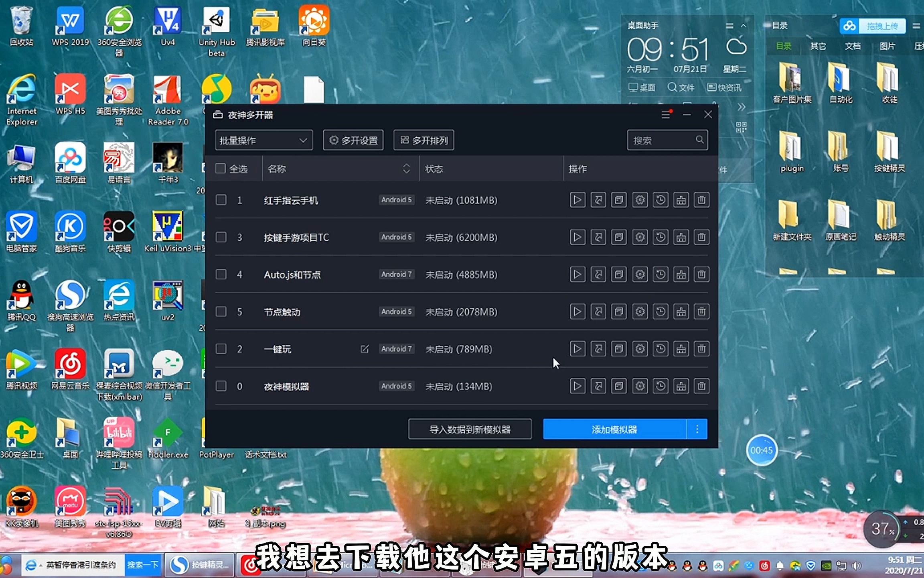The image size is (924, 578).
Task: Click 导入数据到新模拟器 button
Action: tap(469, 429)
